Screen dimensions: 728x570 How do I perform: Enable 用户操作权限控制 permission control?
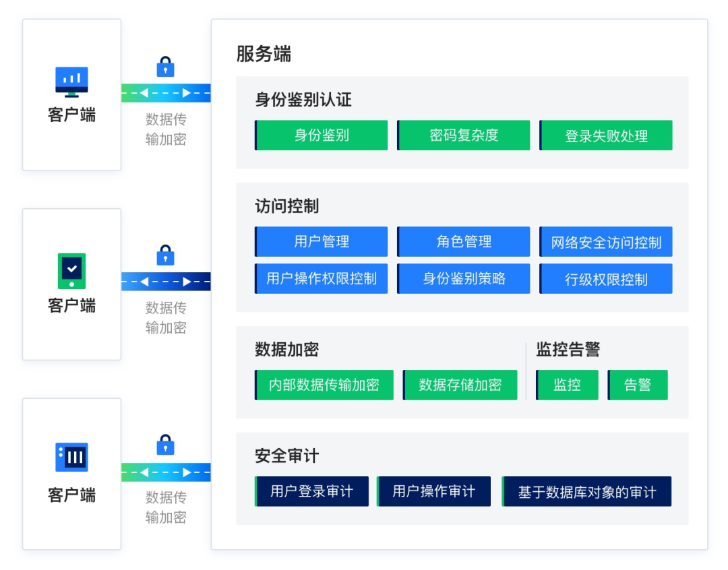coord(321,278)
